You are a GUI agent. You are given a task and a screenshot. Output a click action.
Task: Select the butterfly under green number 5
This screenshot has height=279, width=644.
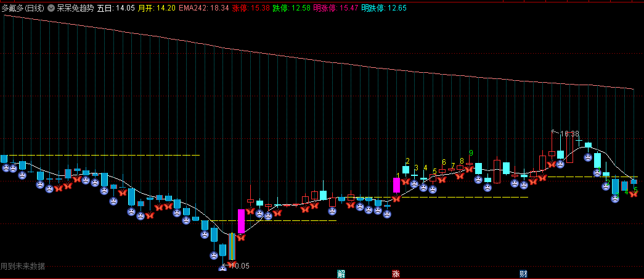click(634, 194)
